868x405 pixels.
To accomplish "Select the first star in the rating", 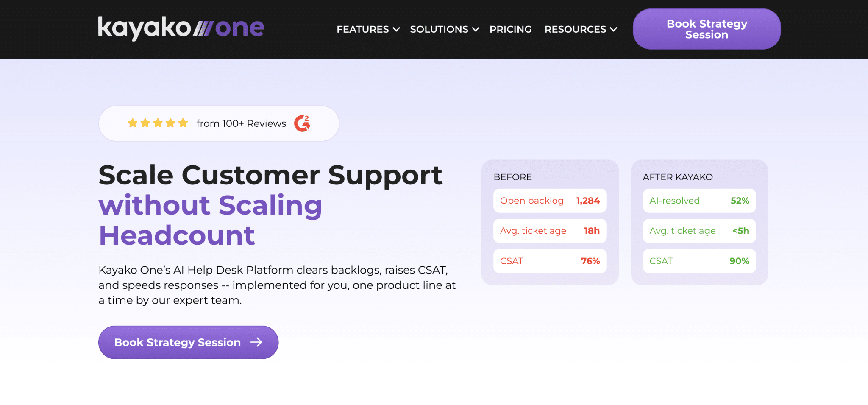I will click(x=131, y=123).
